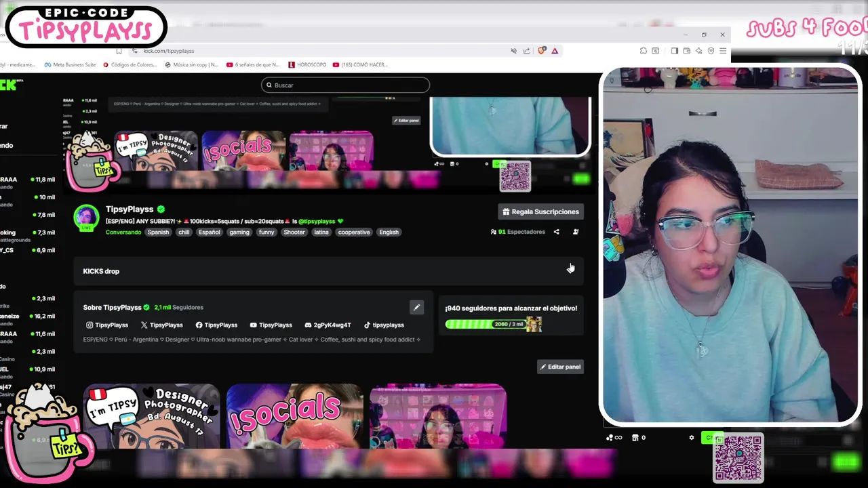The width and height of the screenshot is (868, 488).
Task: Open Música sin copy bookmark
Action: [192, 65]
